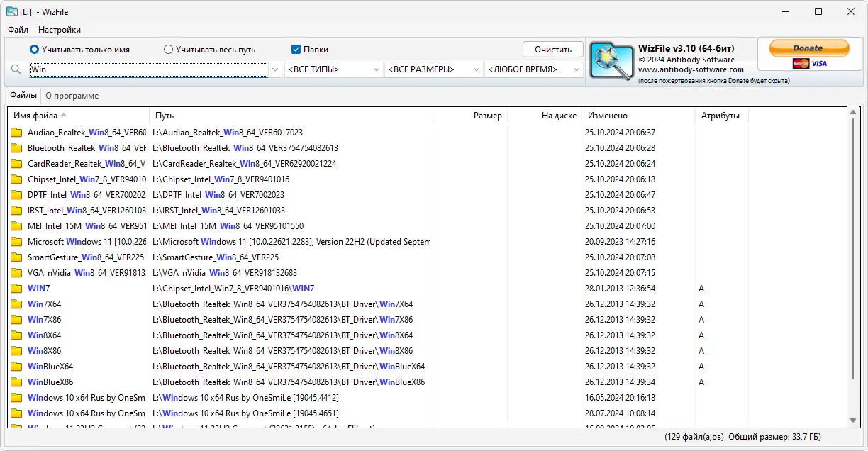868x451 pixels.
Task: Click the WizFile logo magnifier icon
Action: (x=612, y=61)
